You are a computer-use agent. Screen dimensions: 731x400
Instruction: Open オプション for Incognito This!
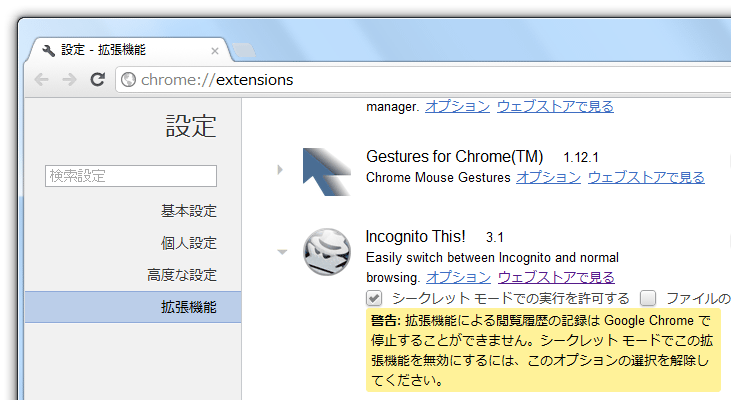tap(458, 277)
